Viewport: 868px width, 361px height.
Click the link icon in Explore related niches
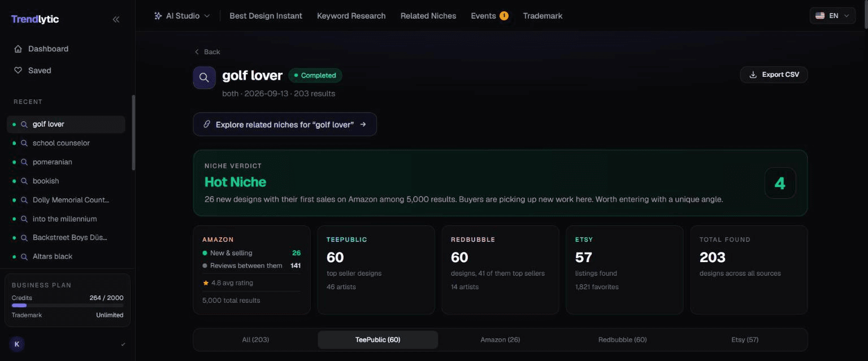[x=207, y=124]
